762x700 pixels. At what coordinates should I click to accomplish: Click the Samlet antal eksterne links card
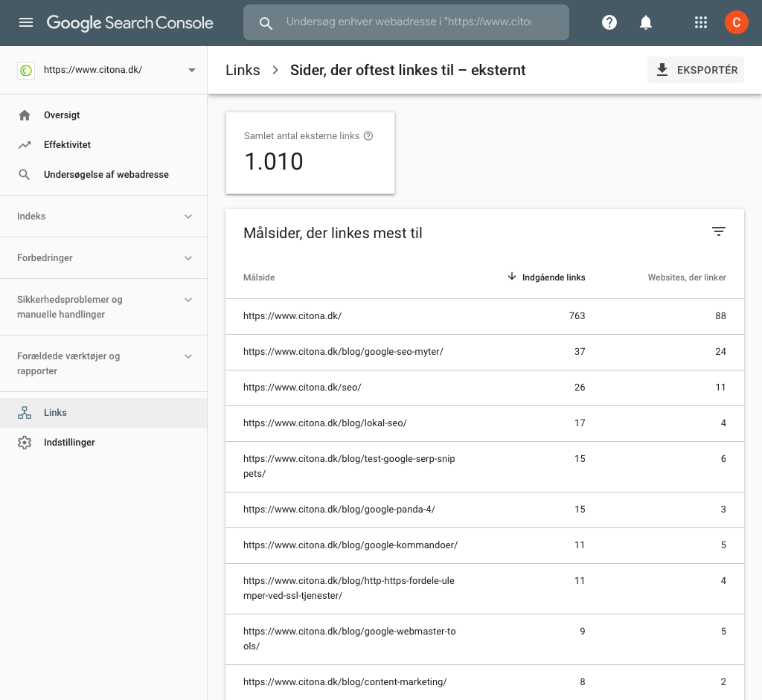310,153
